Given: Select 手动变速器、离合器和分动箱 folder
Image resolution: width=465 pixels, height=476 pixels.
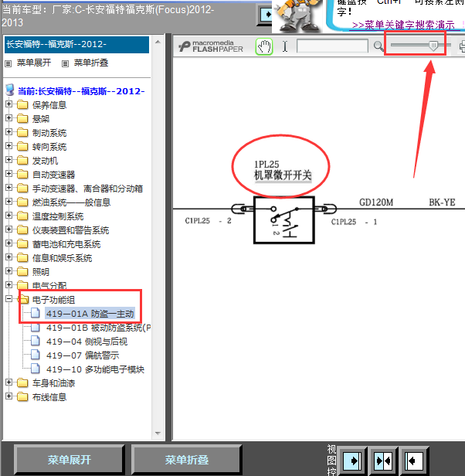Looking at the screenshot, I should [x=87, y=189].
